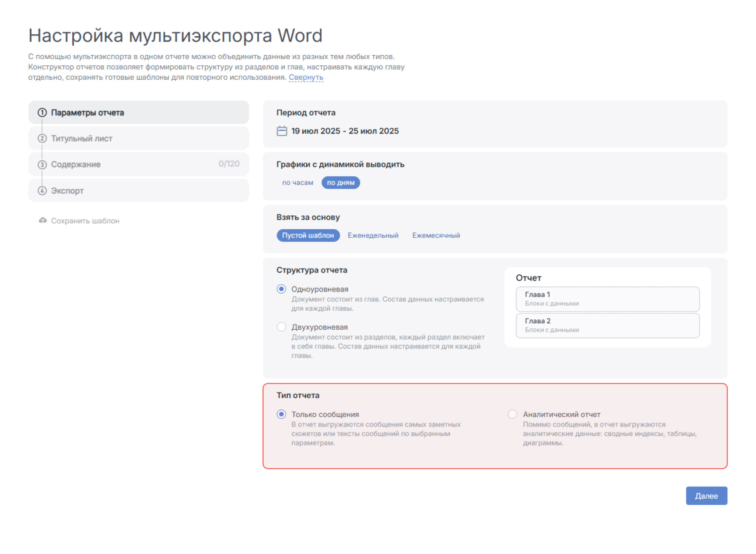Go to the Экспорт step
Image resolution: width=756 pixels, height=554 pixels.
(139, 191)
